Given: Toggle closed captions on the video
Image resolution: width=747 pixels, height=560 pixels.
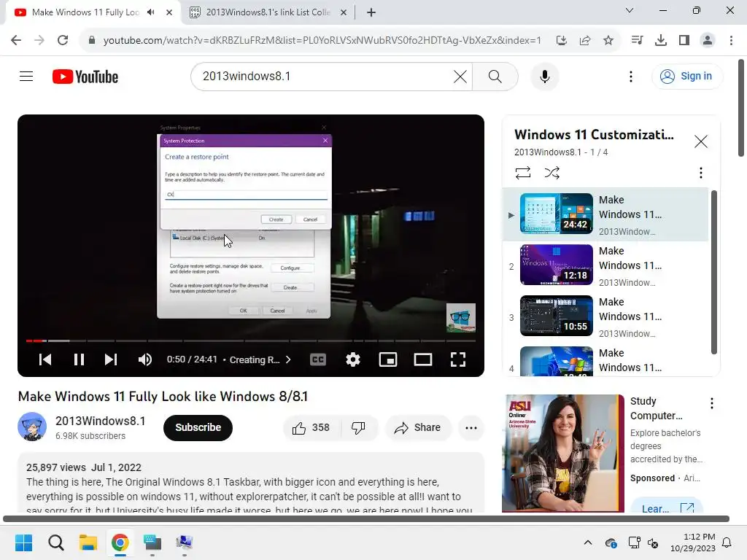Looking at the screenshot, I should [x=318, y=359].
